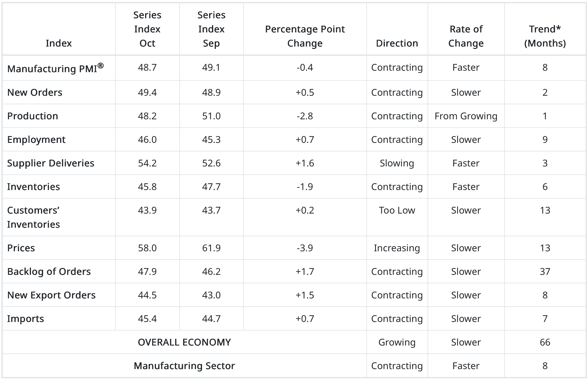Click the "Percentage Point Change" header
This screenshot has height=380, width=588.
tap(305, 36)
